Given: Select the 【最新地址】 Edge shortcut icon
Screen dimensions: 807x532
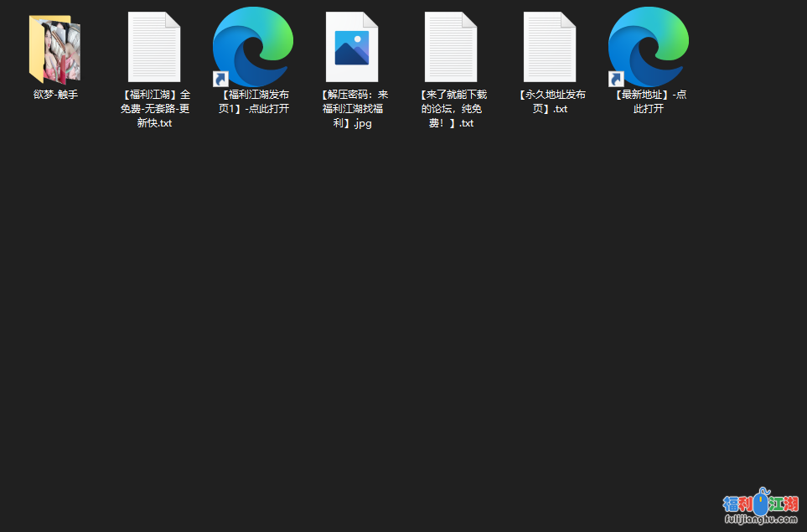Looking at the screenshot, I should click(x=649, y=47).
